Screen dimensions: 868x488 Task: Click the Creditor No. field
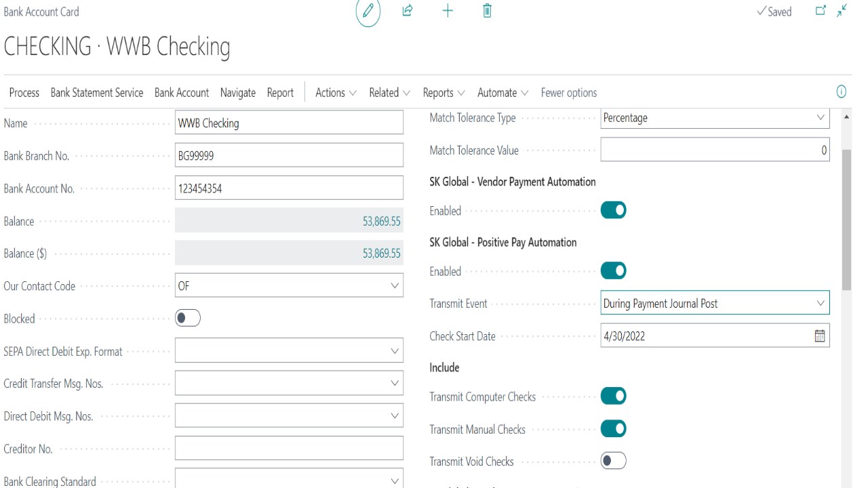[x=289, y=449]
